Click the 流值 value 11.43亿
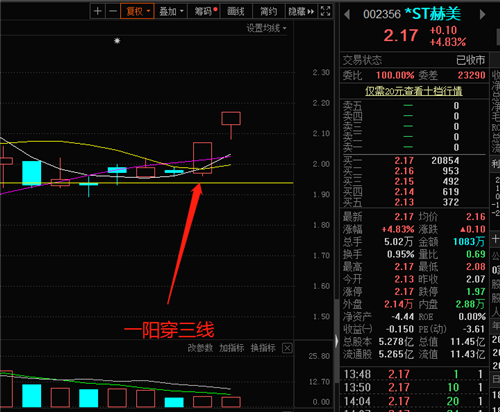 (x=468, y=354)
